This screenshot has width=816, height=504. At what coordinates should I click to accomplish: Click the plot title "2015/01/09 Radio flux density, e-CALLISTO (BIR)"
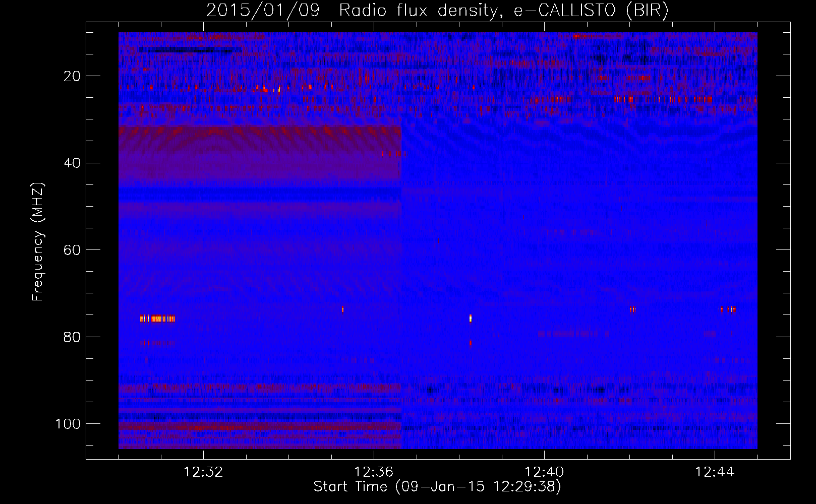[437, 11]
